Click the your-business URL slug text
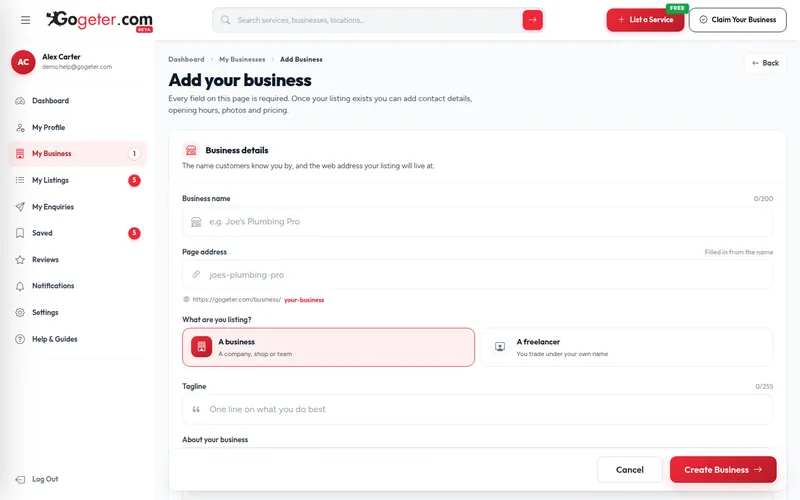 click(x=304, y=300)
